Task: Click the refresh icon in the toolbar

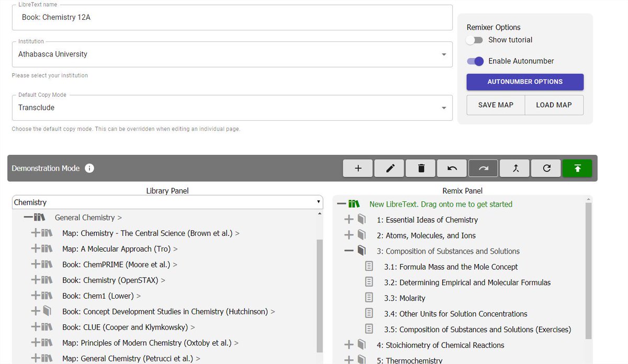Action: [546, 168]
